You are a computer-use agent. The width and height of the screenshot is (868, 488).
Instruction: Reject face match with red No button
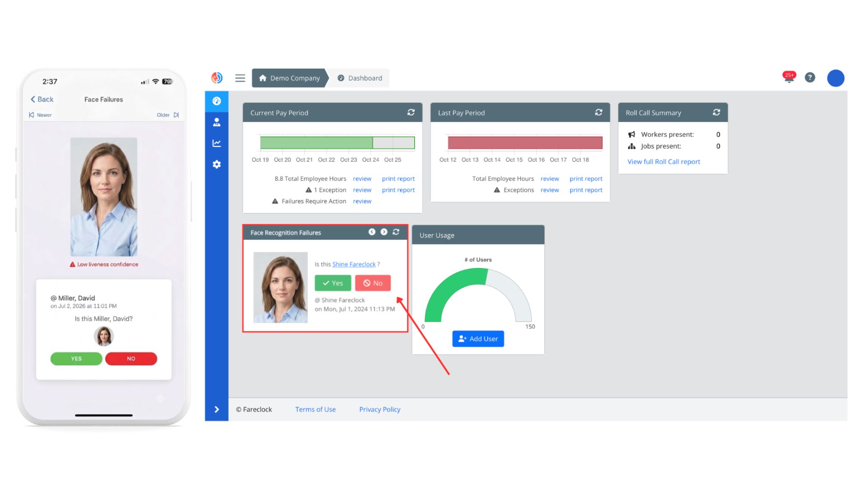(373, 283)
